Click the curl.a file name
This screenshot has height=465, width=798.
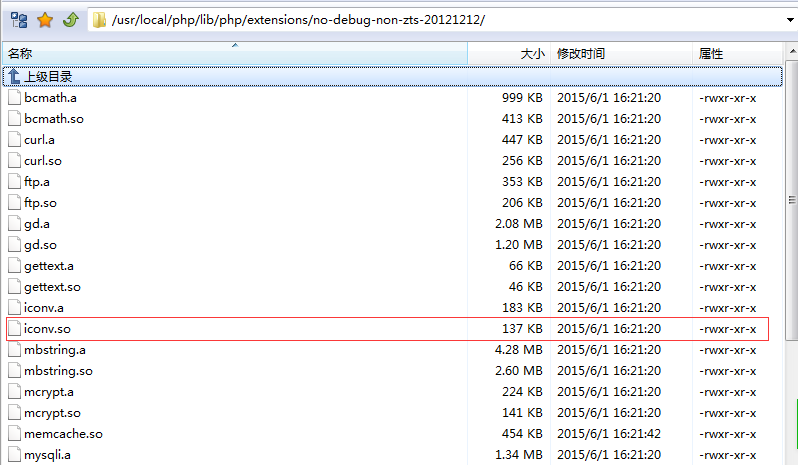(39, 139)
